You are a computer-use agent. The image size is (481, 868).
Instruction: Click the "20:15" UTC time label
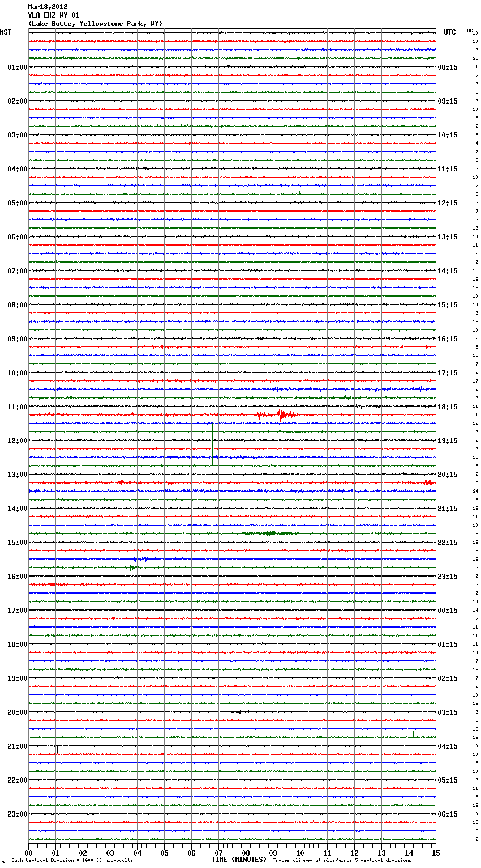(448, 475)
